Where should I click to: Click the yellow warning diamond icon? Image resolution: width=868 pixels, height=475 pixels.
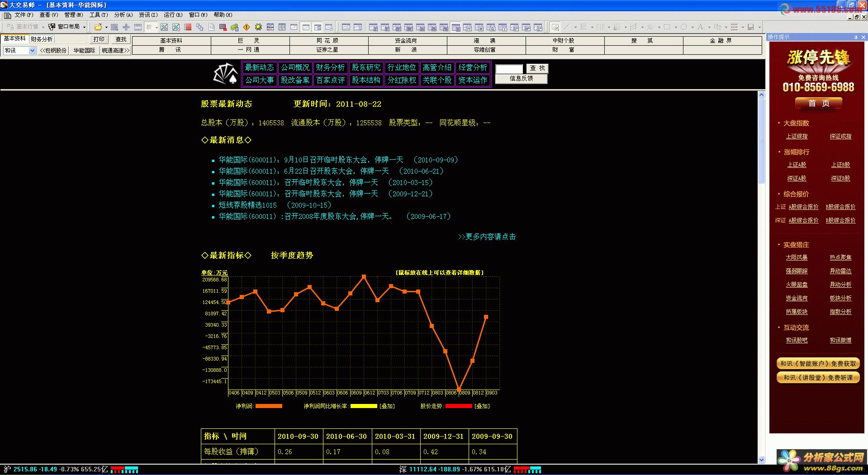(247, 27)
